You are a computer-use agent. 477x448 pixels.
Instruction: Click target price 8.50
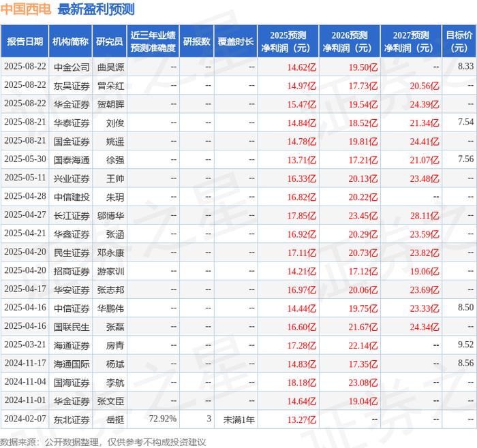(465, 307)
